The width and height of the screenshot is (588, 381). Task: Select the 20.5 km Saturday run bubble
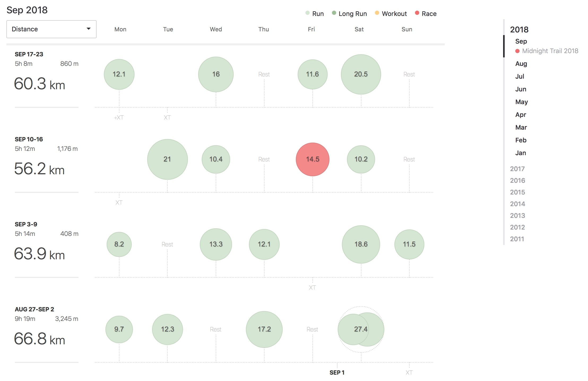coord(361,74)
